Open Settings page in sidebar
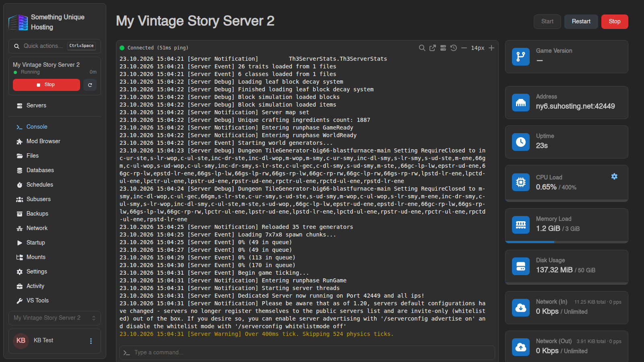 point(55,271)
